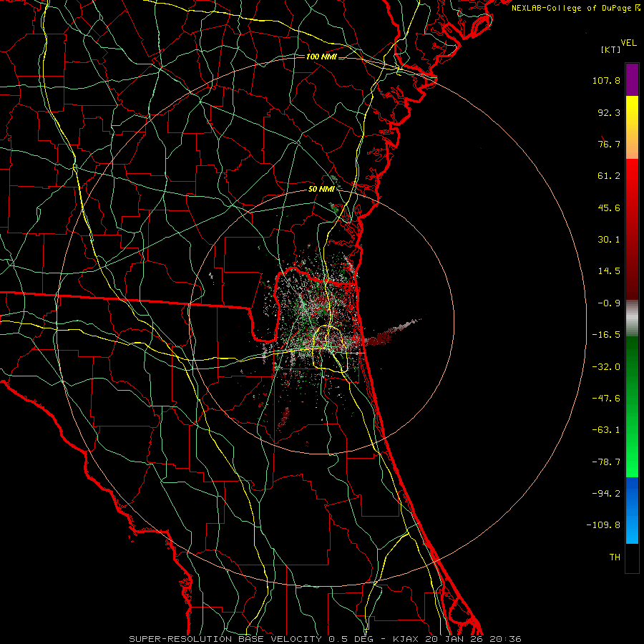Click the -47.6 velocity scale value
Image resolution: width=644 pixels, height=644 pixels.
tap(606, 399)
